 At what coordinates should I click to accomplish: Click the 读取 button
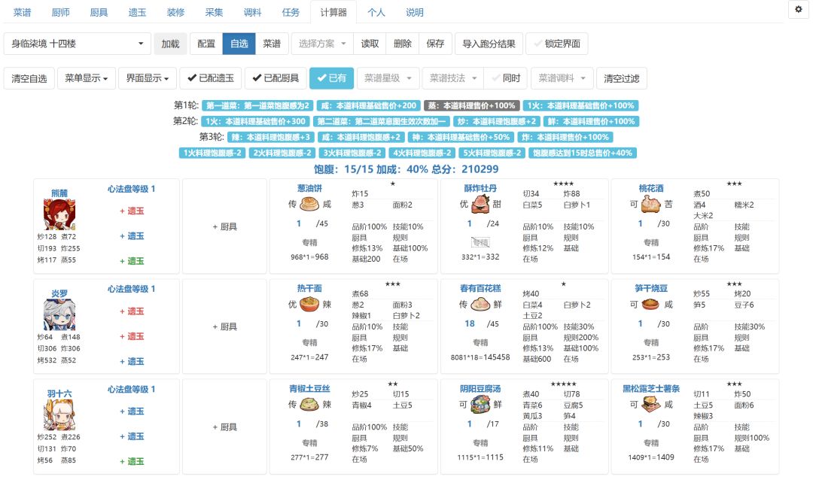370,44
